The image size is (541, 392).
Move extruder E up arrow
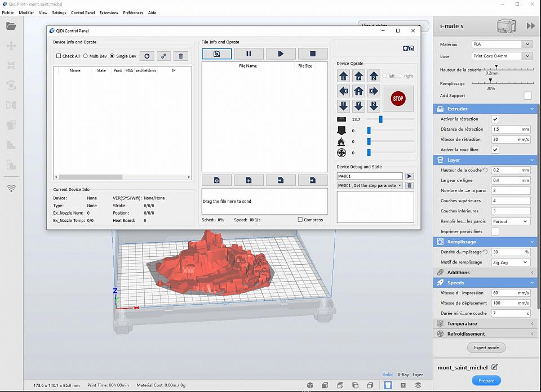344,76
